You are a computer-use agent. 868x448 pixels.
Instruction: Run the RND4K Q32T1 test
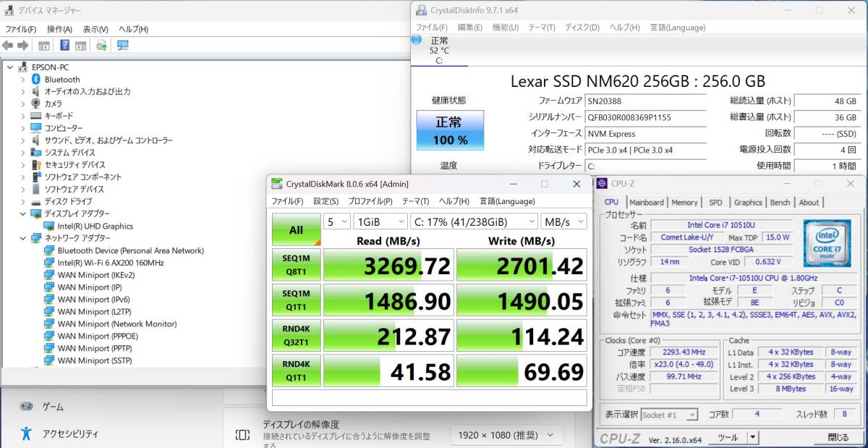tap(296, 336)
